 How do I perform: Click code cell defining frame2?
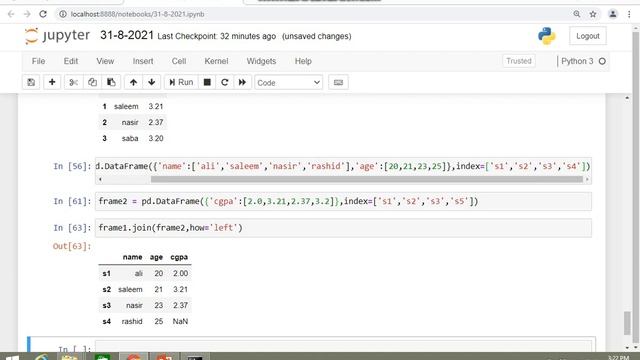click(x=343, y=201)
